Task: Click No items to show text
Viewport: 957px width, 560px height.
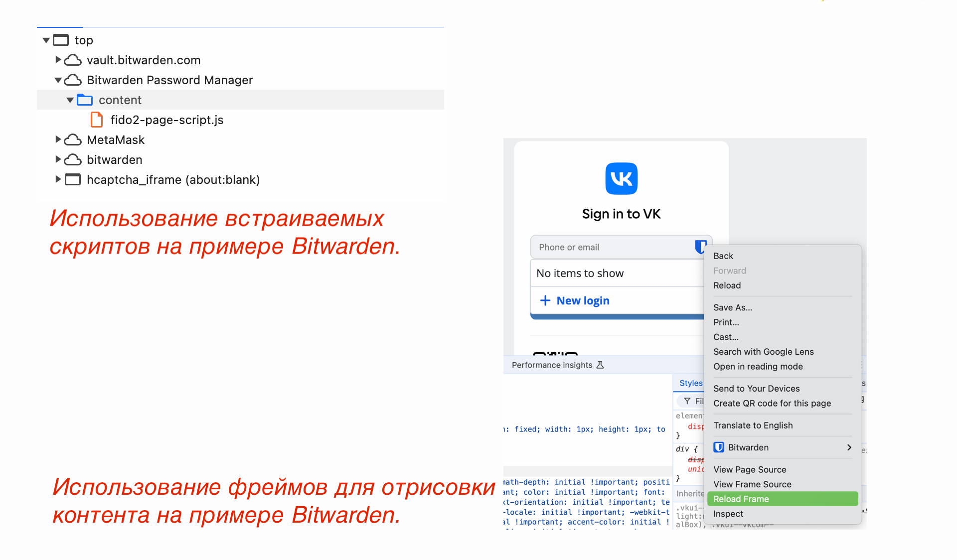Action: [580, 273]
